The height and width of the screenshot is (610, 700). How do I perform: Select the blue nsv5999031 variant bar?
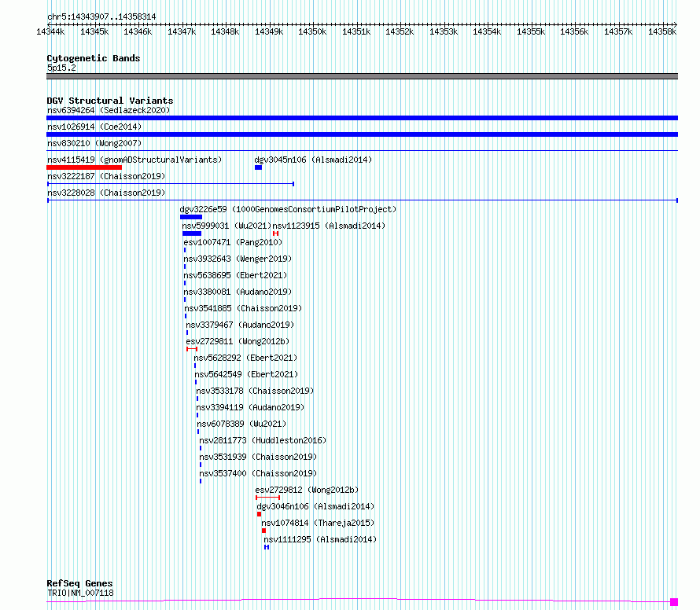coord(192,233)
